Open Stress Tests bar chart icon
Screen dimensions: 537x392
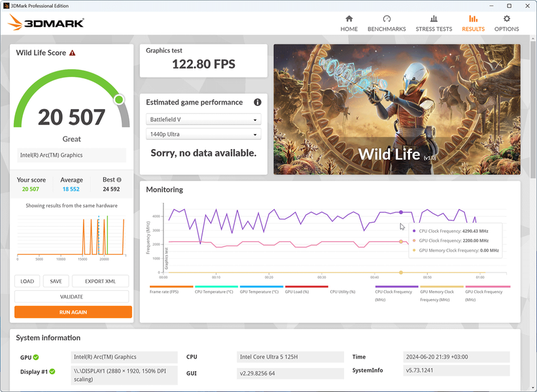point(434,18)
